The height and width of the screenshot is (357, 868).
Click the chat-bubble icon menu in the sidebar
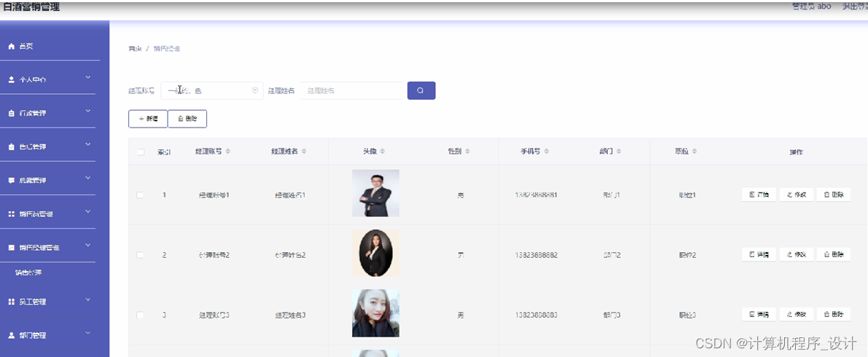click(x=11, y=180)
